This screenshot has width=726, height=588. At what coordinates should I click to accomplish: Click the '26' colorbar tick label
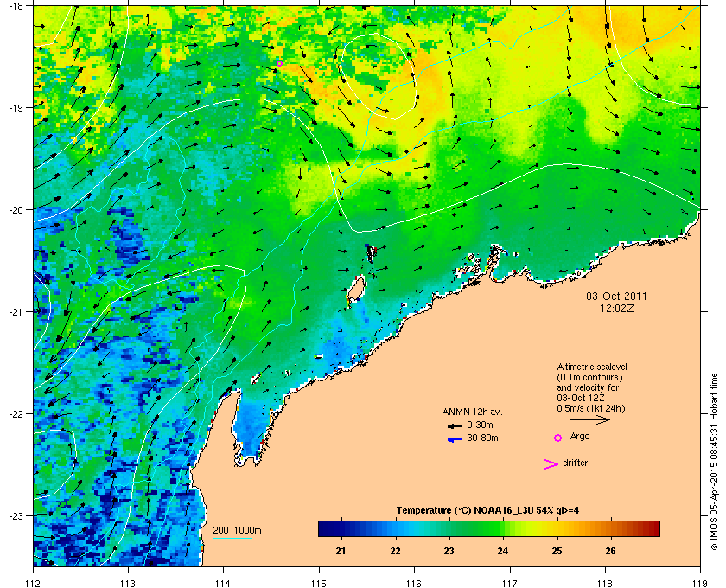pos(611,552)
